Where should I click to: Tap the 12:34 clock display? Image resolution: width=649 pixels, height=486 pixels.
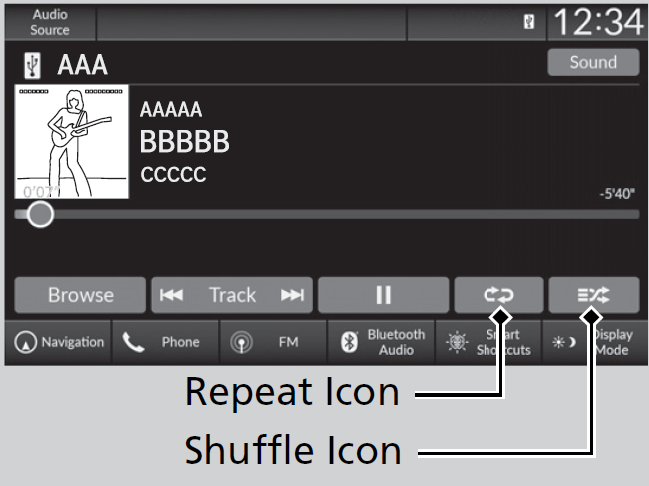point(597,22)
